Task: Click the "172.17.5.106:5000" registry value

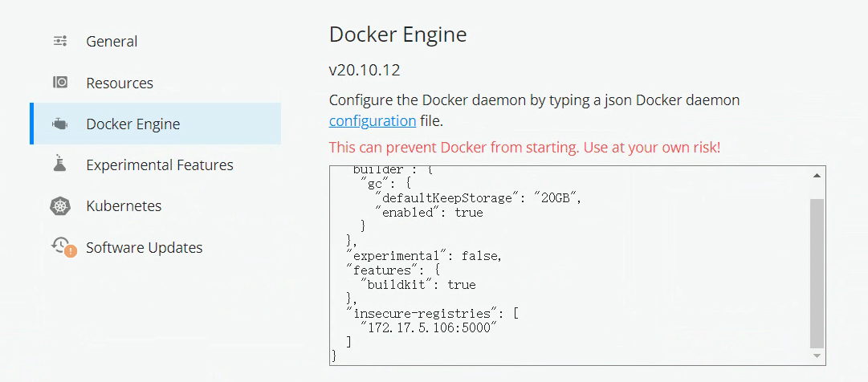Action: tap(429, 327)
